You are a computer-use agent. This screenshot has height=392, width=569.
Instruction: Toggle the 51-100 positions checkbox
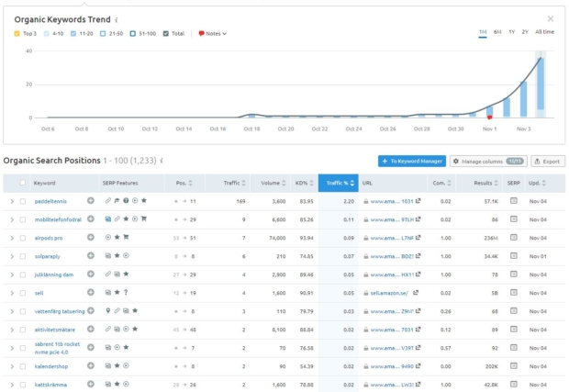133,33
